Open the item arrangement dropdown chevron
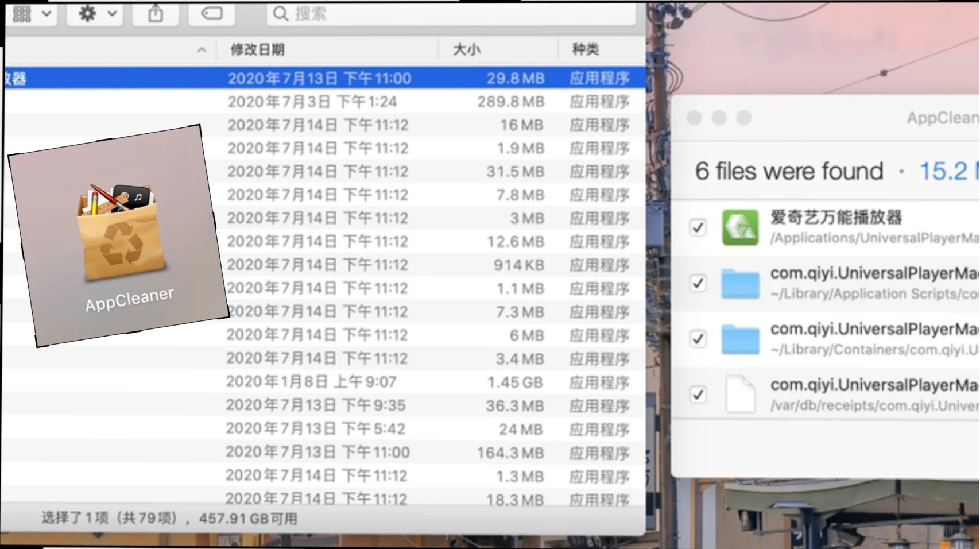The width and height of the screenshot is (980, 549). coord(47,14)
